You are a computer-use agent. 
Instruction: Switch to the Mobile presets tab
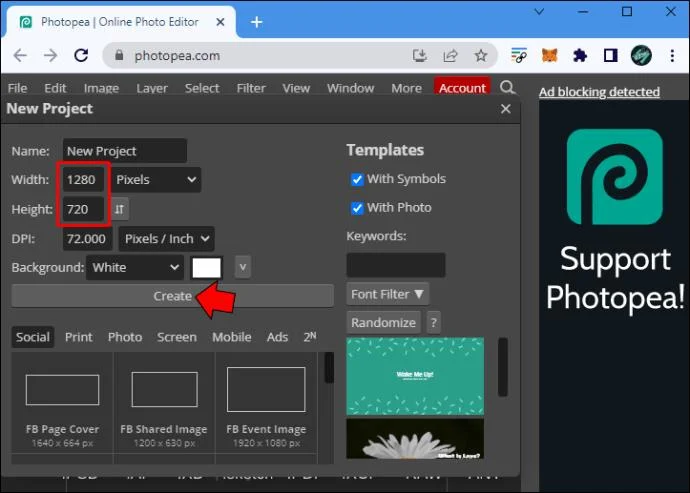(x=232, y=337)
